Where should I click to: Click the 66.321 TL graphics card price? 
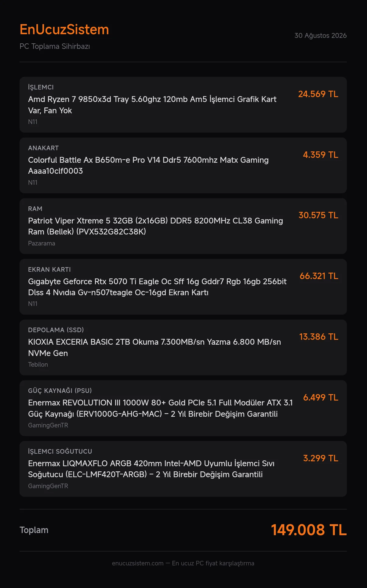coord(319,276)
